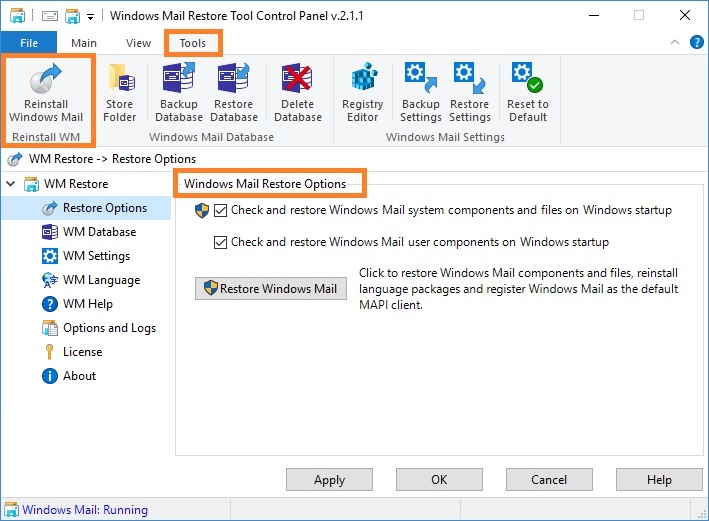Image resolution: width=709 pixels, height=521 pixels.
Task: Click the 'Windows Mail Settings' group label
Action: [445, 137]
